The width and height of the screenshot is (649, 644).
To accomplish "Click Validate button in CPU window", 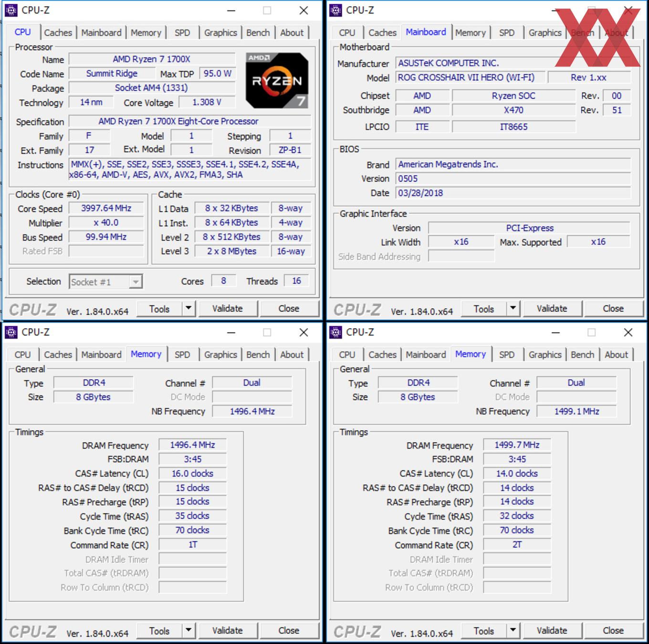I will 228,309.
